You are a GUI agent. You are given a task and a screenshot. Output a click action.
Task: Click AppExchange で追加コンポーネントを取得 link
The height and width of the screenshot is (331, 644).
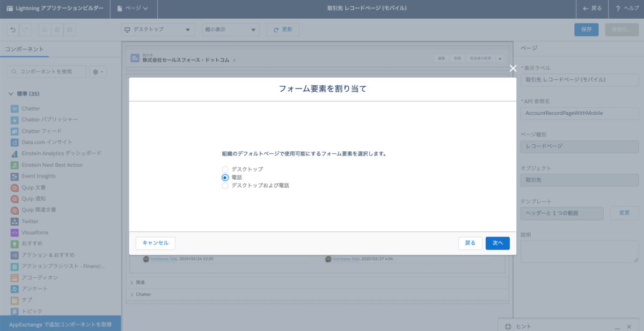(60, 324)
